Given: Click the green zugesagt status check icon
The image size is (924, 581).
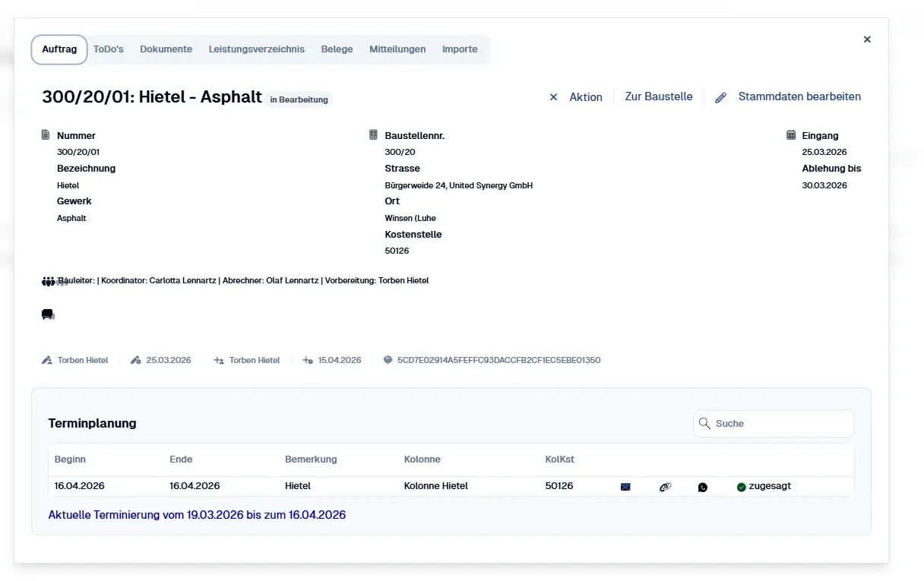Looking at the screenshot, I should (x=742, y=486).
